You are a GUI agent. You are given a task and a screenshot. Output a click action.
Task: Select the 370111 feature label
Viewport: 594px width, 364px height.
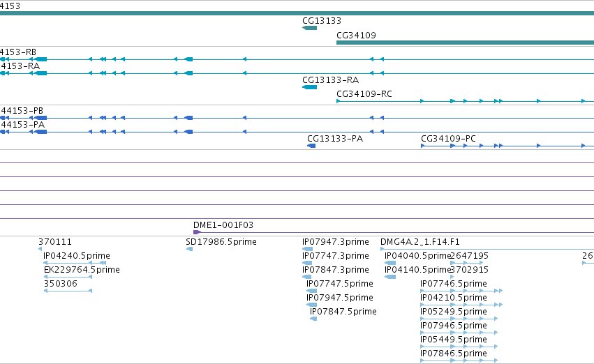click(x=55, y=242)
